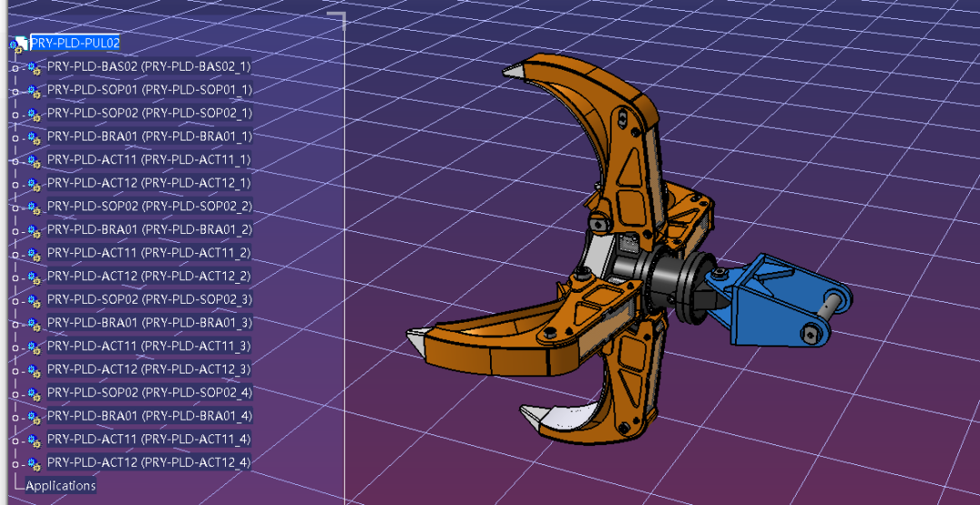Select PRY-PLD-BRA01 (PRY-PLD-BRA01_3) label
The height and width of the screenshot is (505, 980).
coord(150,323)
